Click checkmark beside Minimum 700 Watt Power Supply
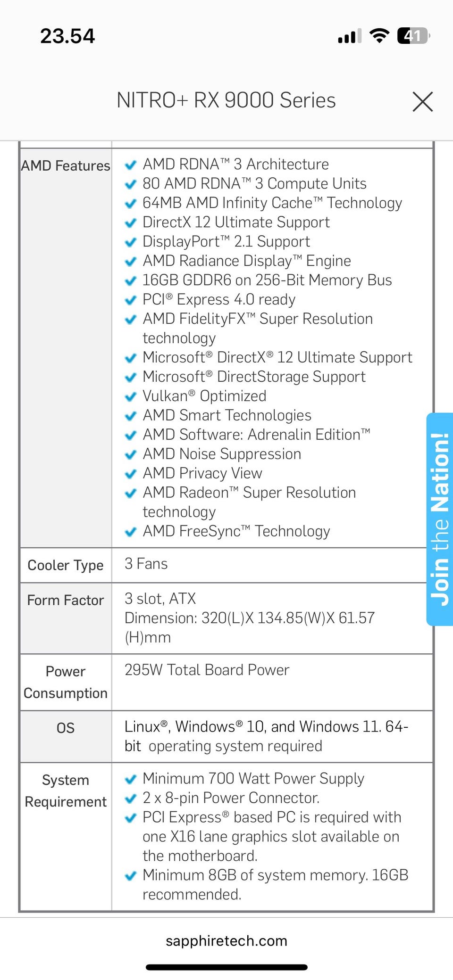 [130, 780]
